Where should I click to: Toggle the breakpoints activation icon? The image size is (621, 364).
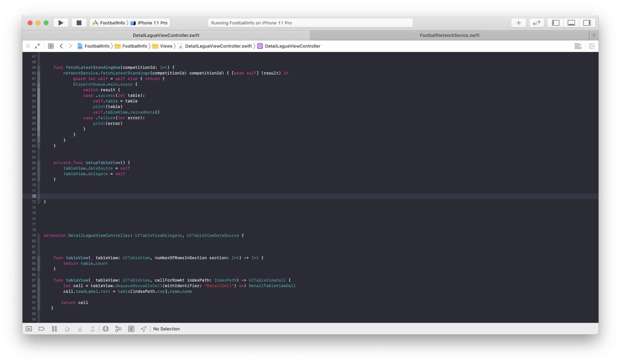click(41, 329)
